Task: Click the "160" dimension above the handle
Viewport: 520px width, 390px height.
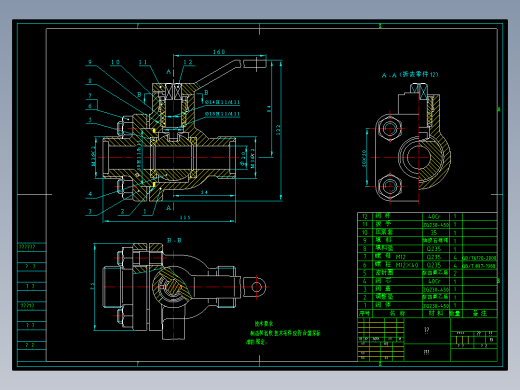Action: tap(219, 52)
